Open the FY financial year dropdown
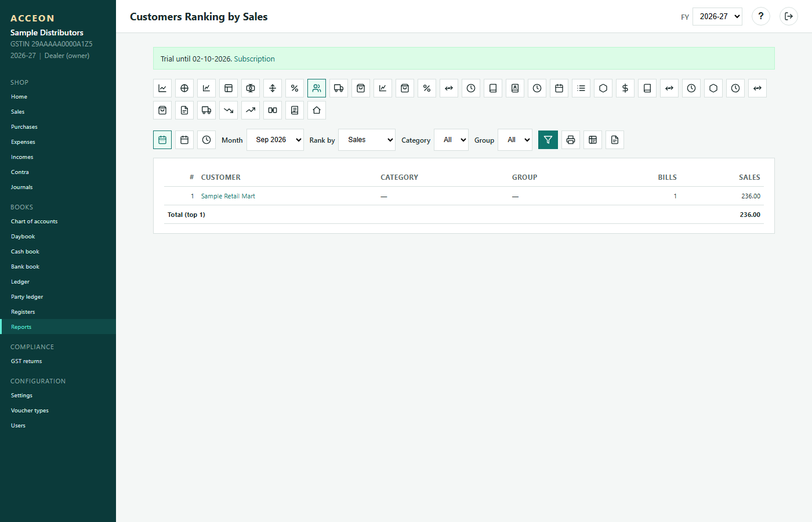812x522 pixels. [x=717, y=16]
